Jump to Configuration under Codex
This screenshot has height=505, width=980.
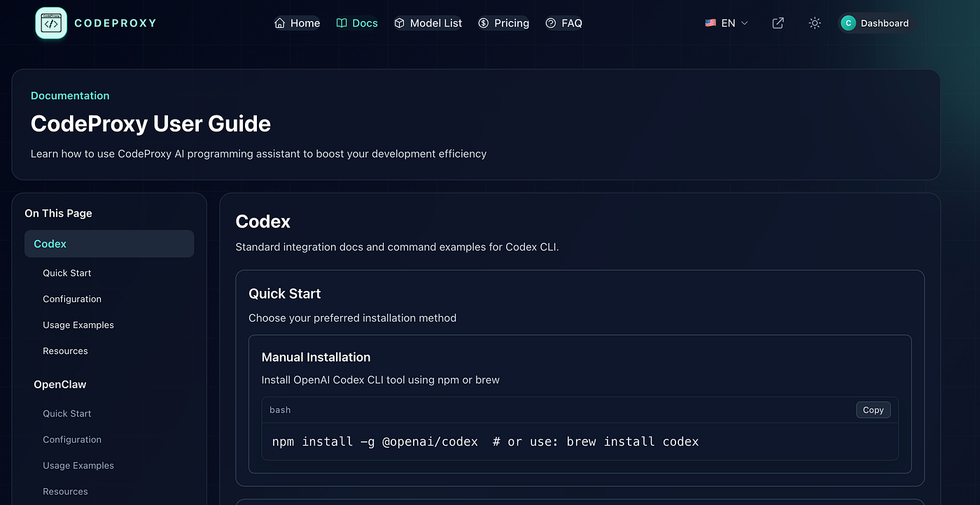[x=72, y=299]
